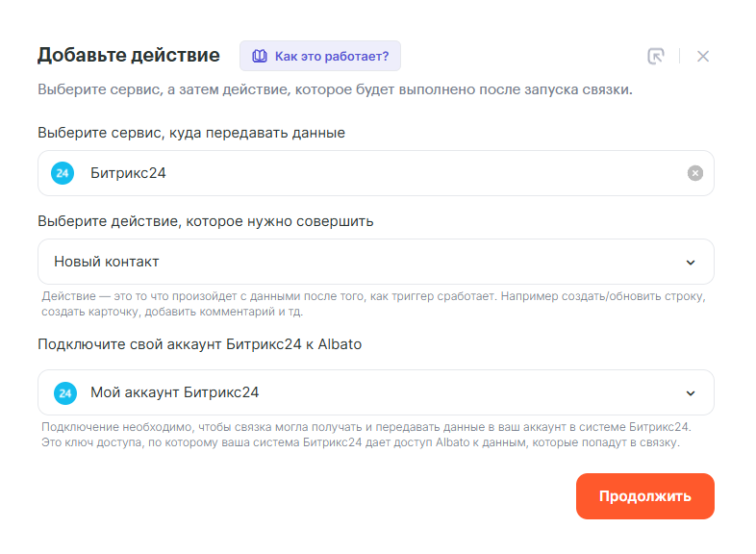Open the "Как это работает?" help link
This screenshot has width=756, height=554.
[x=331, y=56]
